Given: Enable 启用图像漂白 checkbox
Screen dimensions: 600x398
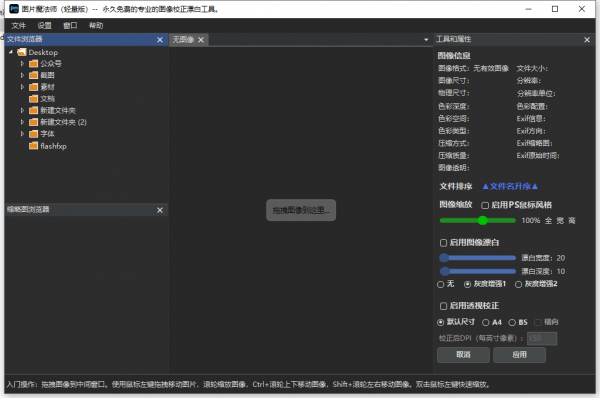Looking at the screenshot, I should coord(443,243).
